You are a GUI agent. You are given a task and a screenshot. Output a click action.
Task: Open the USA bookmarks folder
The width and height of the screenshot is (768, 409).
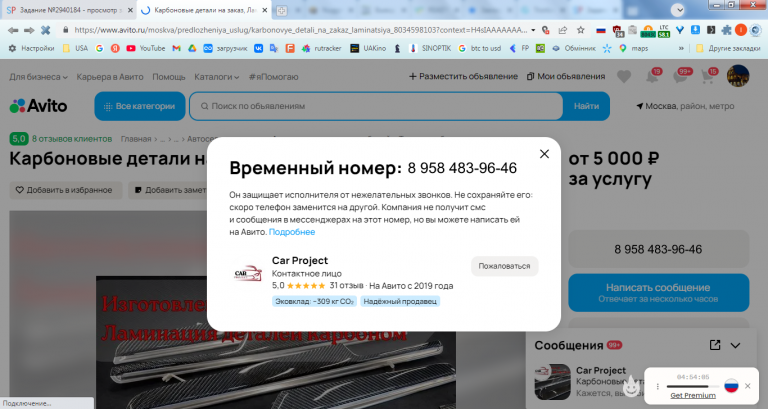point(75,48)
